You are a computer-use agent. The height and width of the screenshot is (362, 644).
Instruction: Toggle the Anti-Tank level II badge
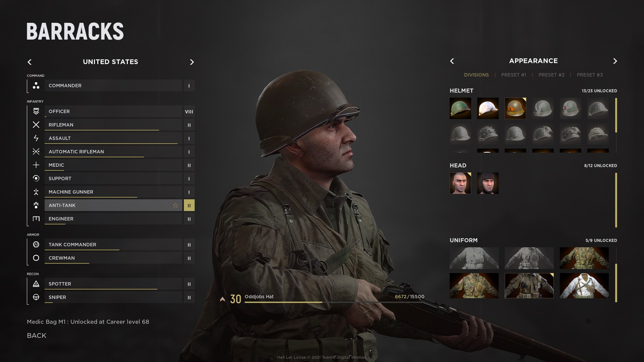(x=189, y=205)
